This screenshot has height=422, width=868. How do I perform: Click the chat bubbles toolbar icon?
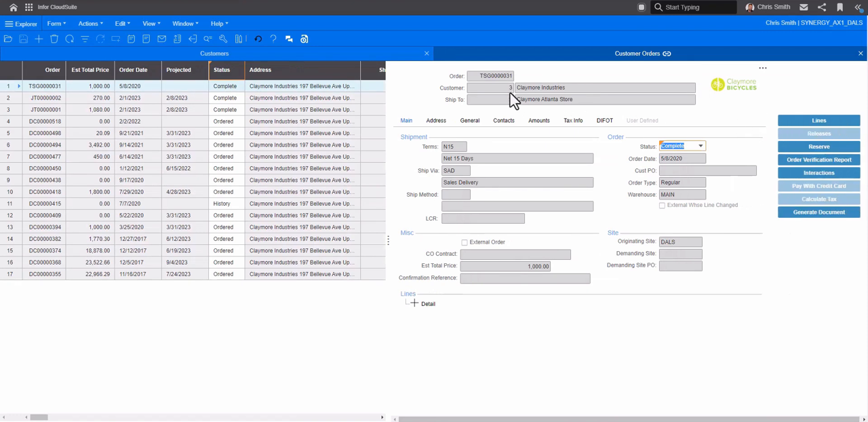tap(289, 39)
